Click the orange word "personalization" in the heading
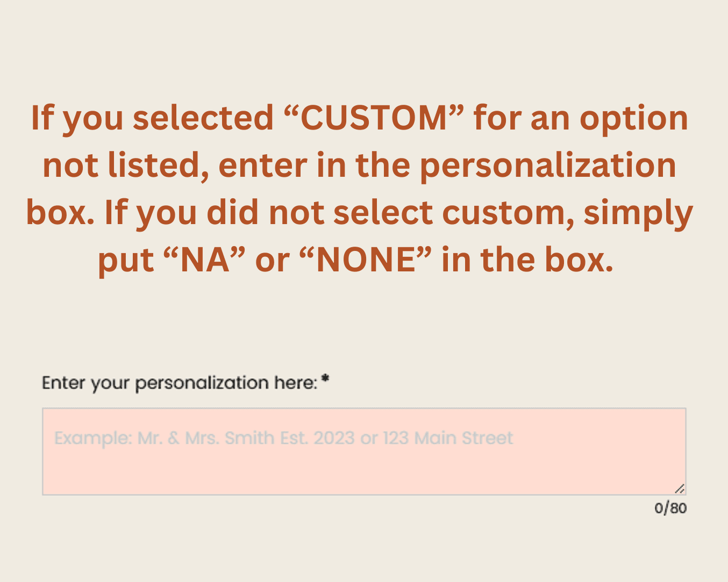 click(547, 166)
